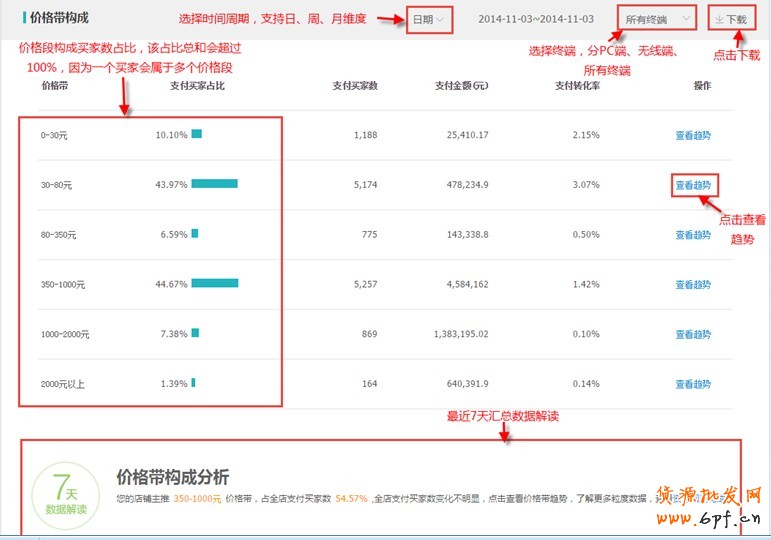Click 查看趋势 in the 1000-2000元 row

[x=692, y=334]
